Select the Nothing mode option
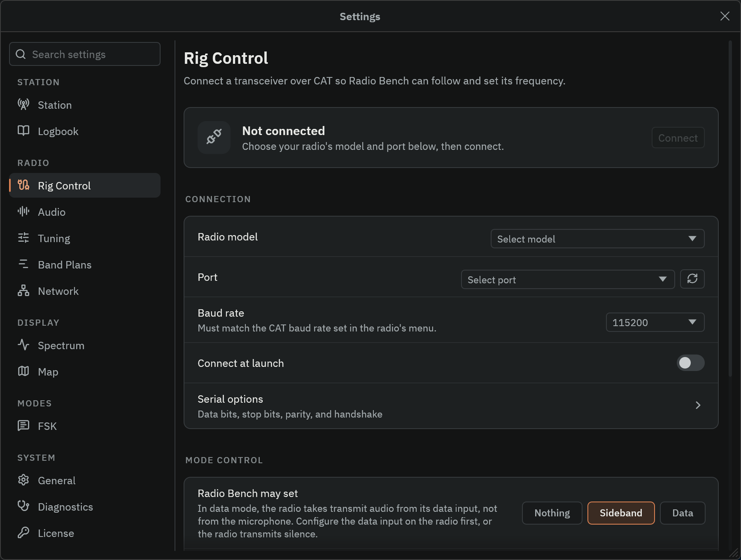Screen dimensions: 741x560 [552, 513]
